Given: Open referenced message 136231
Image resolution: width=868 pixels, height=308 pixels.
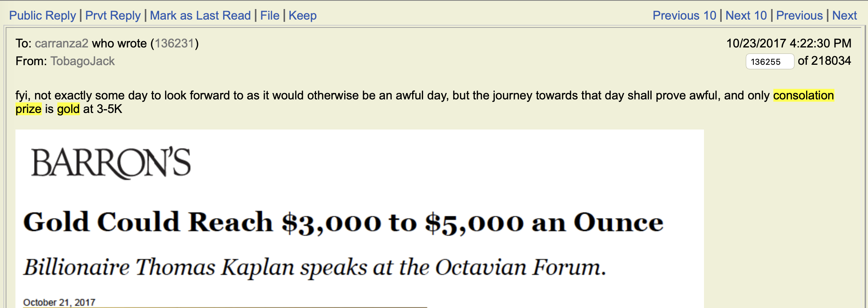Looking at the screenshot, I should (x=174, y=43).
